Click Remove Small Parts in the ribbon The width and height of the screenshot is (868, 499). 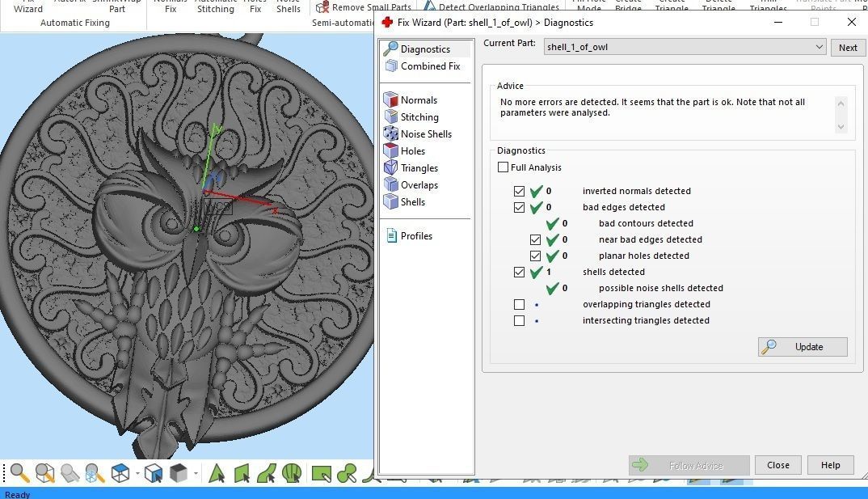coord(363,6)
